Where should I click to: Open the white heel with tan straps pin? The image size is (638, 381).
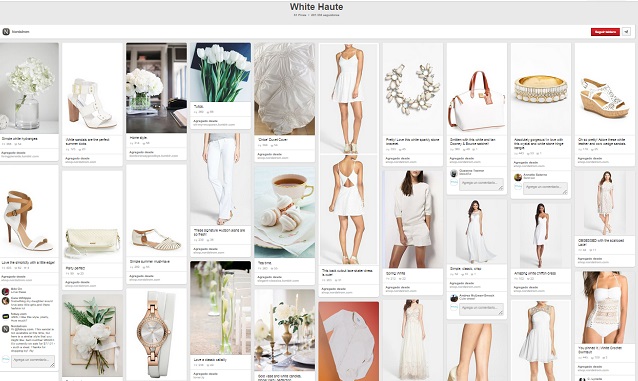[29, 211]
